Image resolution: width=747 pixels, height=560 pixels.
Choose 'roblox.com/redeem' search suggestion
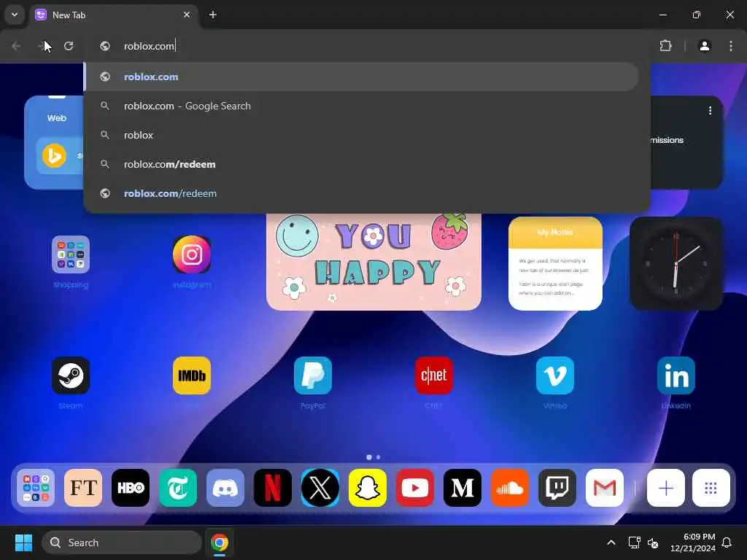[361, 164]
